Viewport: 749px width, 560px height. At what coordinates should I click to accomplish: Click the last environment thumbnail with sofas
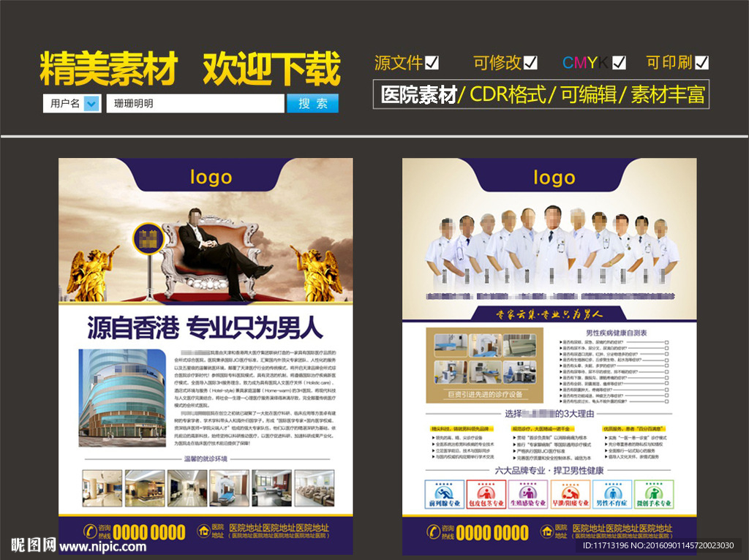pos(315,488)
